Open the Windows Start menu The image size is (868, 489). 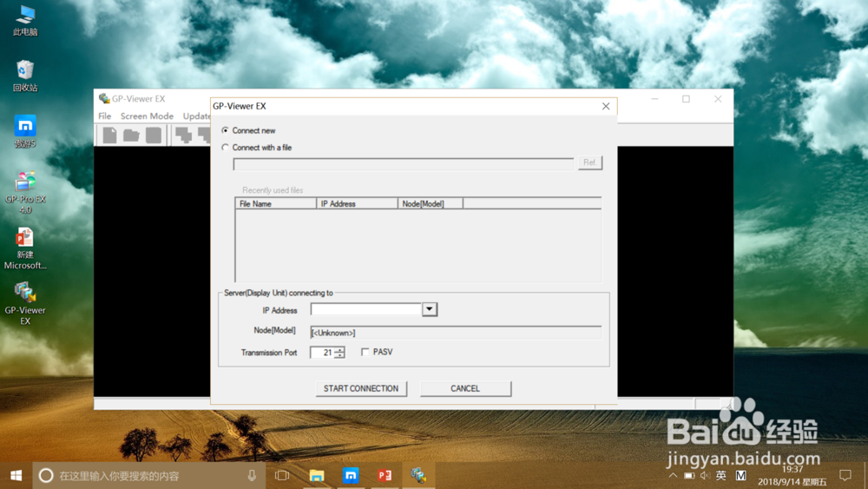[16, 475]
